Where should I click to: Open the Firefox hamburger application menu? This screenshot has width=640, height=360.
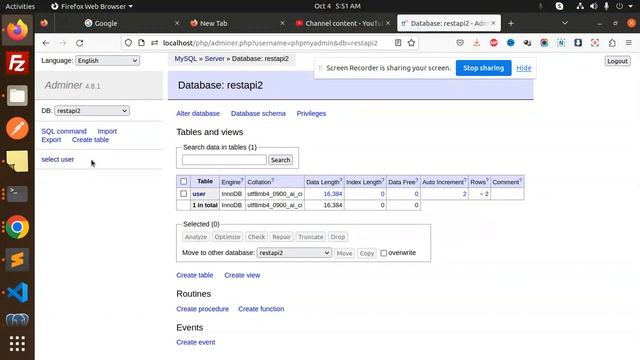[629, 43]
